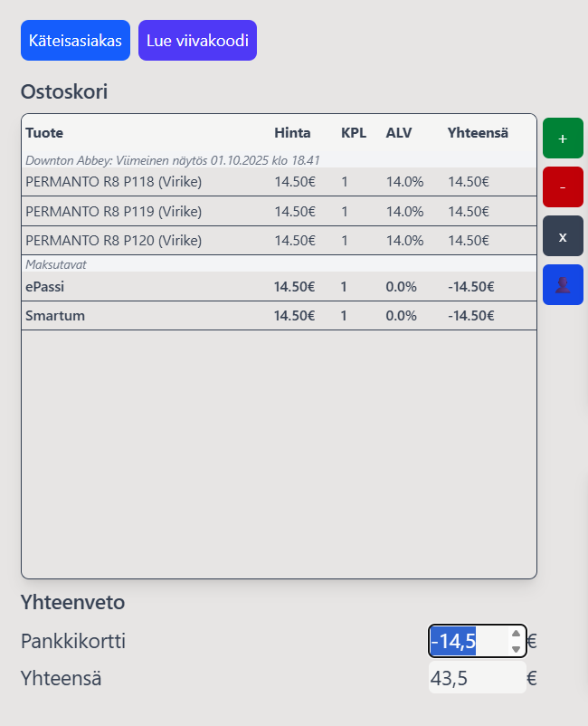Click the Käteisasiakas button
The height and width of the screenshot is (726, 588).
coord(75,41)
